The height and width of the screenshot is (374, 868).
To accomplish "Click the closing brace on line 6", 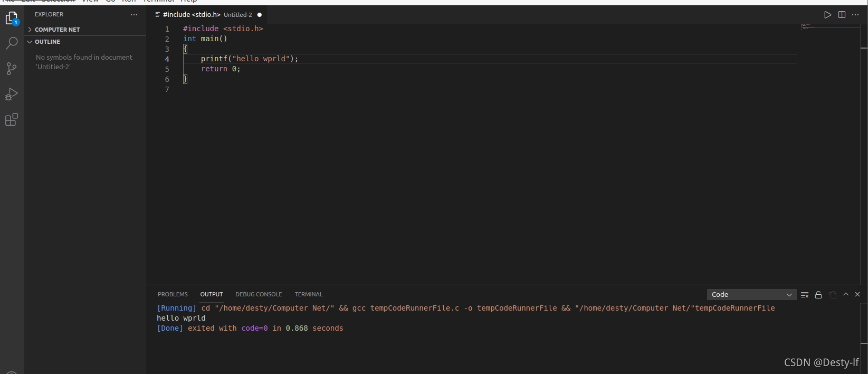I will coord(185,79).
